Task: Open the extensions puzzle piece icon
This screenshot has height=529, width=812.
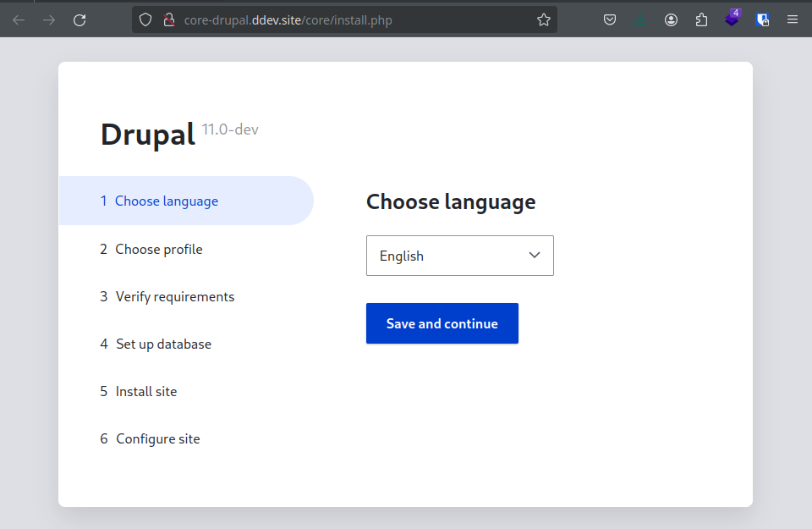Action: pyautogui.click(x=701, y=19)
